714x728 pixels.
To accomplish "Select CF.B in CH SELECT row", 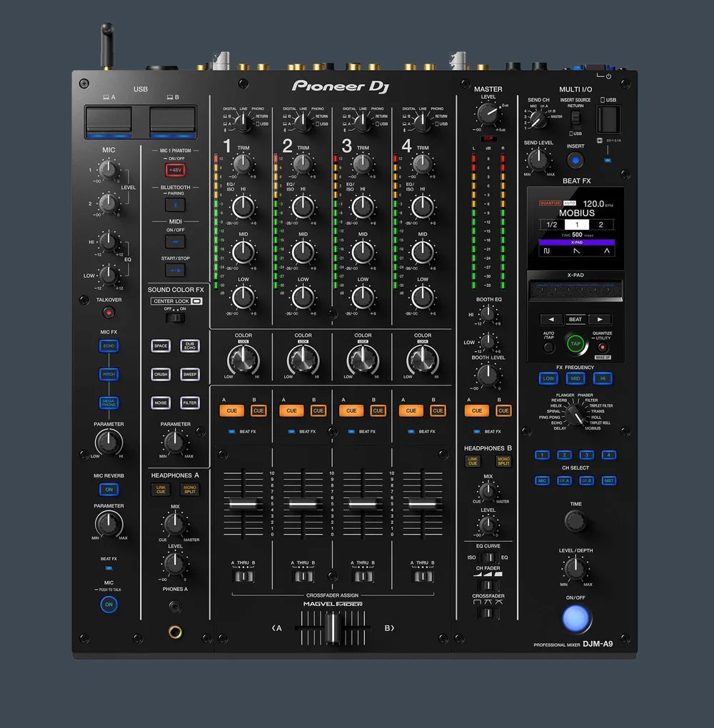I will [x=587, y=480].
